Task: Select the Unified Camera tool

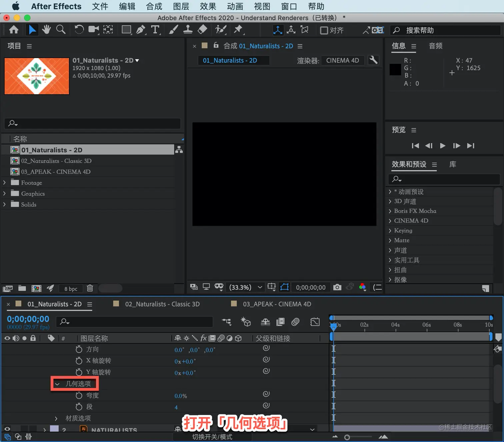Action: [94, 30]
